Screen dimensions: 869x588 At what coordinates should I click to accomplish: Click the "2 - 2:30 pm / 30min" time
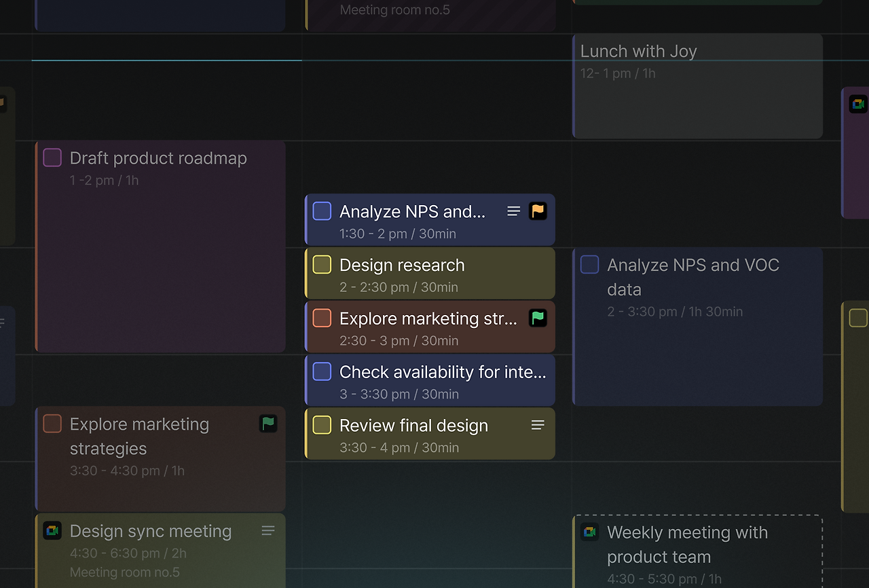tap(399, 288)
